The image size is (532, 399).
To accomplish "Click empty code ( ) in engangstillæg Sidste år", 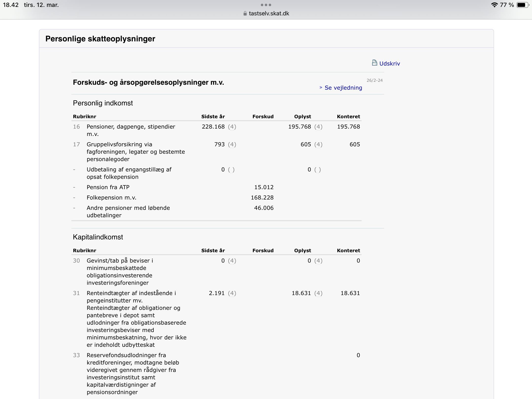I will point(231,170).
